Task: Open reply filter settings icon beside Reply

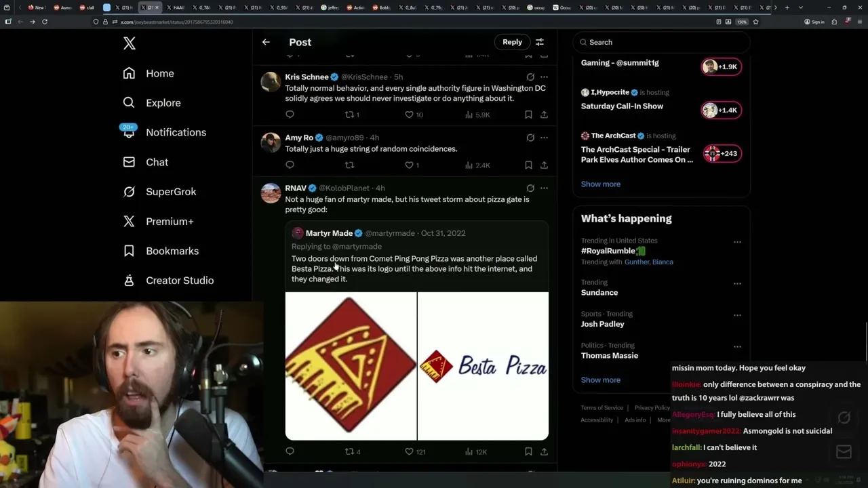Action: 540,42
